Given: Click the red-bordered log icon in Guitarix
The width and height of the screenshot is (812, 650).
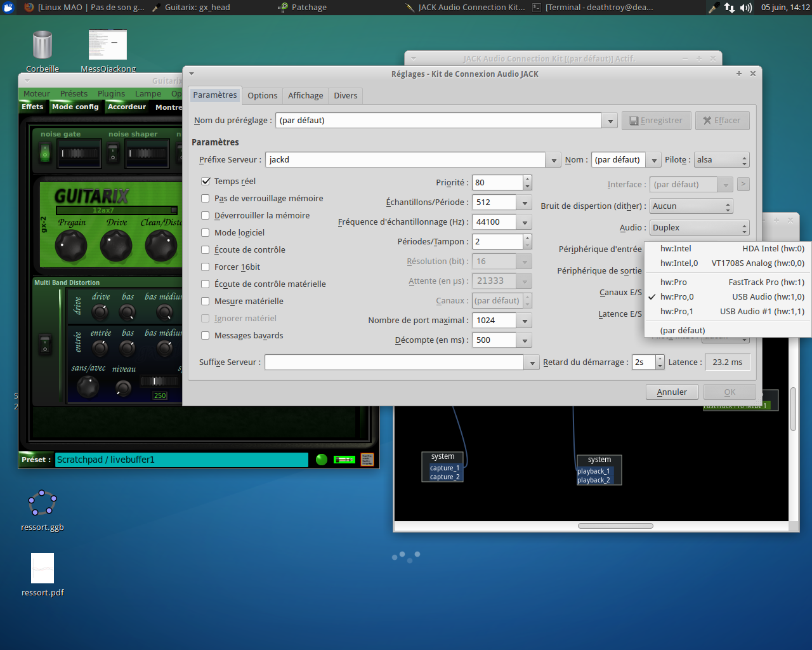Looking at the screenshot, I should (367, 460).
